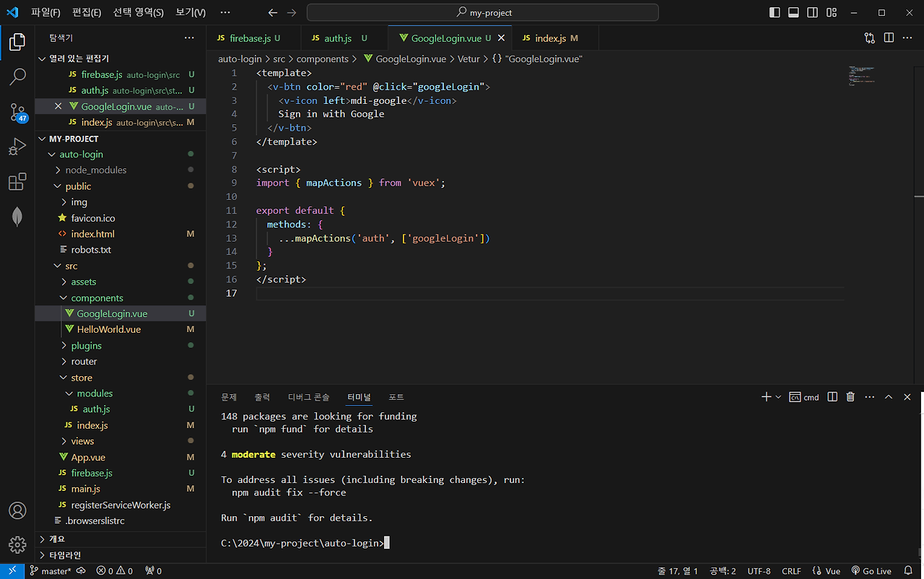Open 보기(V) menu
The height and width of the screenshot is (579, 924).
coord(191,12)
